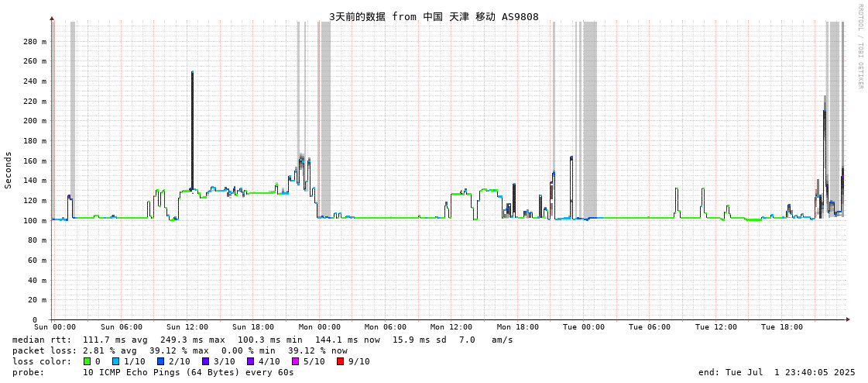Select the '111.7 ms avg' value
Viewport: 868px width, 383px height.
115,340
